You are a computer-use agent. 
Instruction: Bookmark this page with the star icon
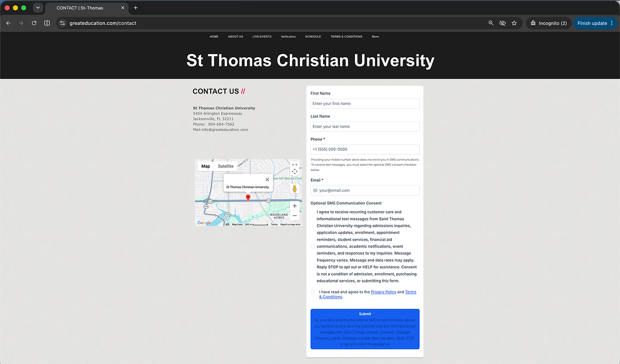coord(514,23)
